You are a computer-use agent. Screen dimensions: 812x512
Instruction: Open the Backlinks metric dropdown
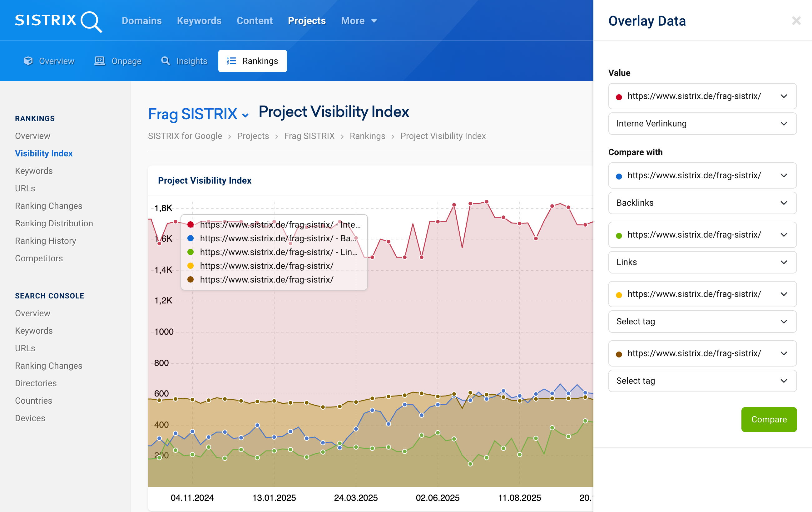coord(702,203)
